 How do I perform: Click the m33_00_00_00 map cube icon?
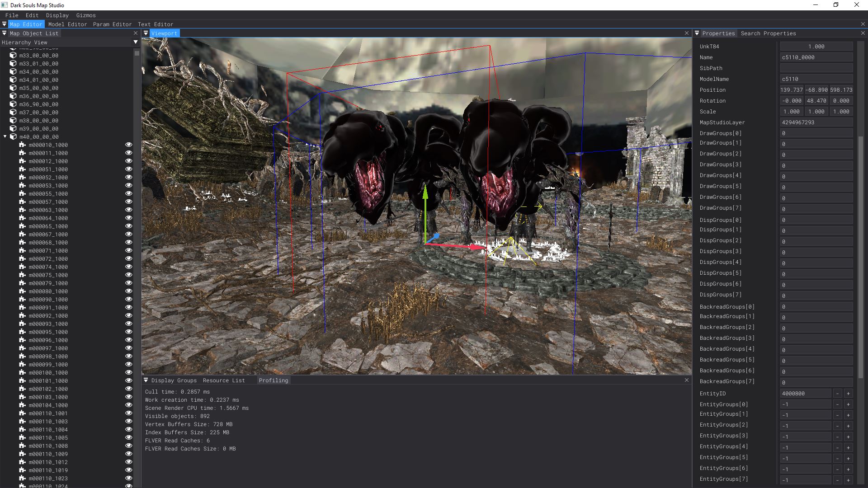pos(13,56)
